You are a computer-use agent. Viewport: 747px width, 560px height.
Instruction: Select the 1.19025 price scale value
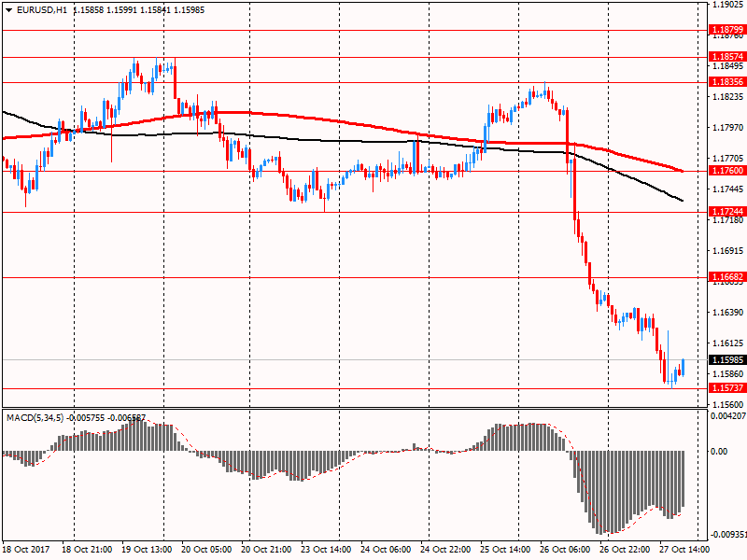[x=728, y=5]
